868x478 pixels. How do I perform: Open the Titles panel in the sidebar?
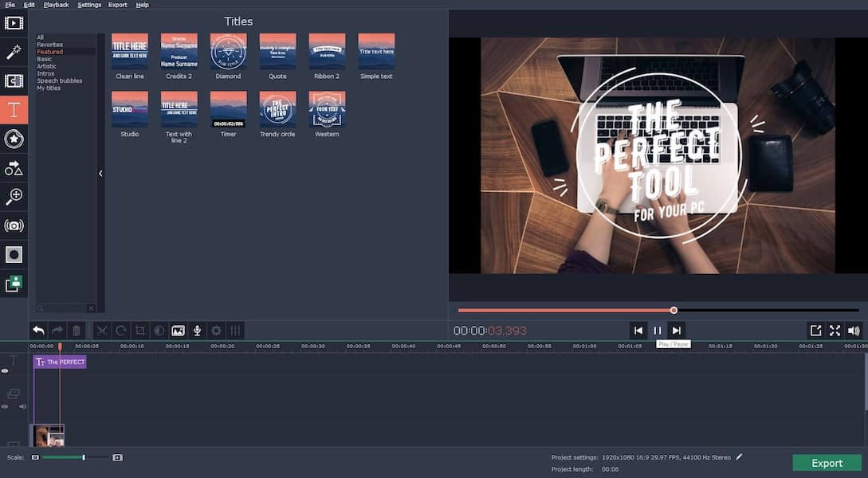(13, 110)
